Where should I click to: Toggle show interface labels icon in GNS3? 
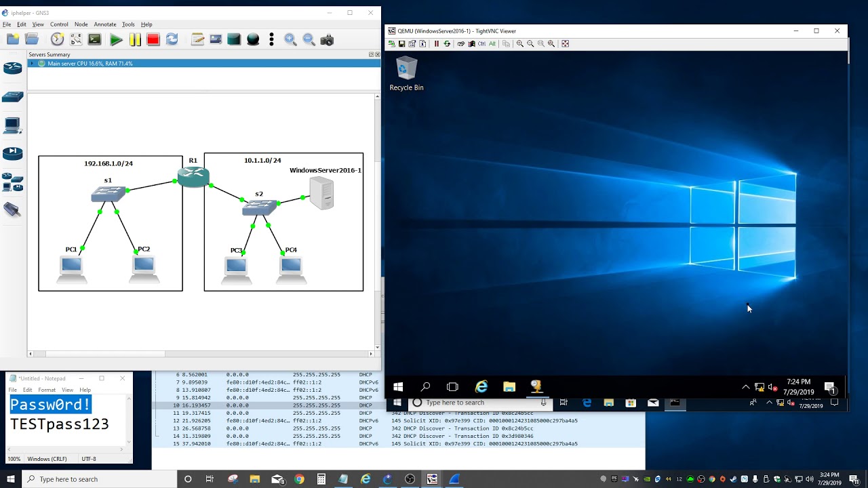click(76, 40)
